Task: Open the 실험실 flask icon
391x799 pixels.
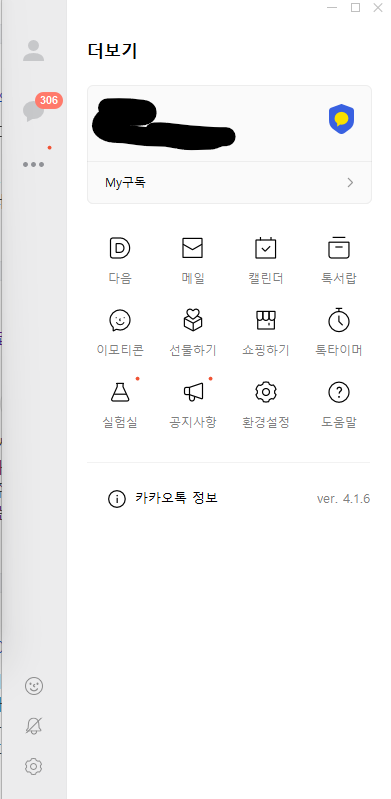Action: [x=120, y=392]
